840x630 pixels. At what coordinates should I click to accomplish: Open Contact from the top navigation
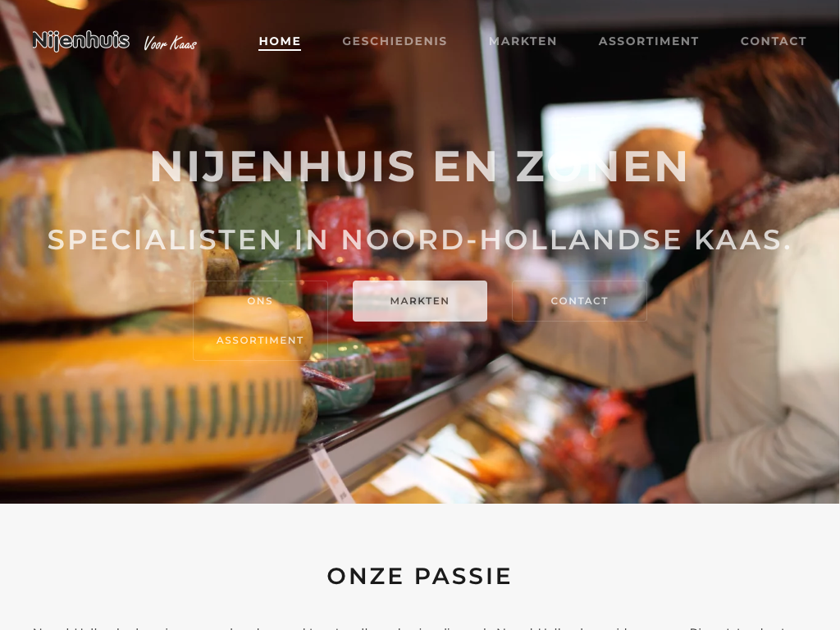coord(773,41)
